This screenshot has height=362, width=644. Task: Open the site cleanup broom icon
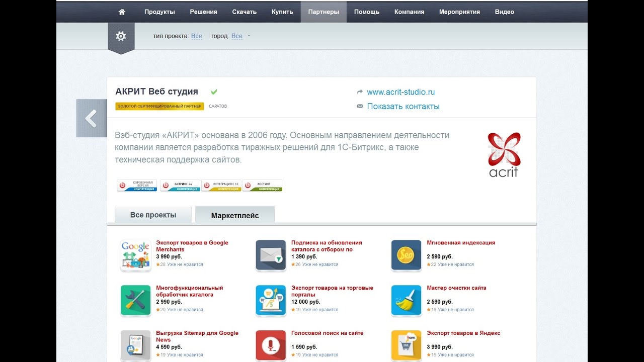point(407,301)
